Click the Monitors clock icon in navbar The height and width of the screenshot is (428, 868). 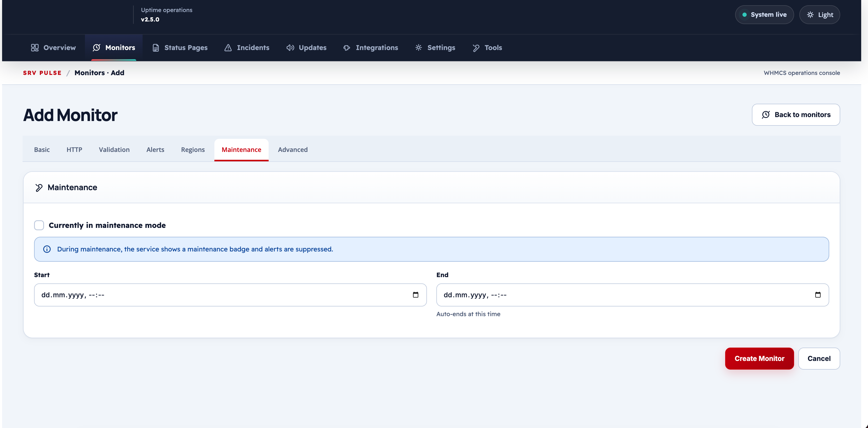(96, 48)
